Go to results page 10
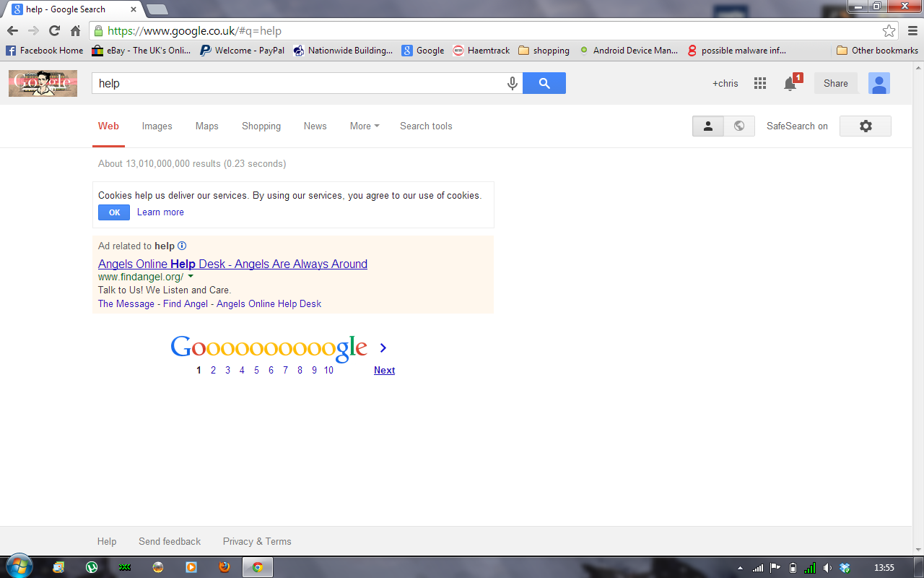924x578 pixels. click(328, 371)
